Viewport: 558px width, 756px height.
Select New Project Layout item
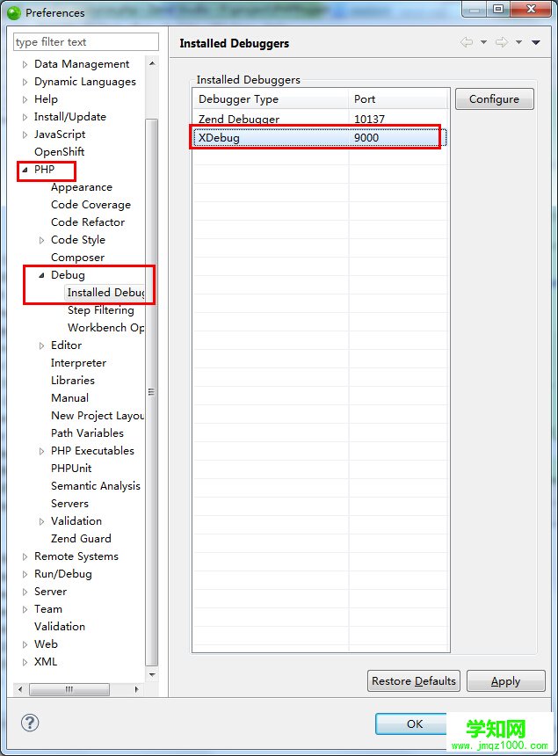click(98, 416)
